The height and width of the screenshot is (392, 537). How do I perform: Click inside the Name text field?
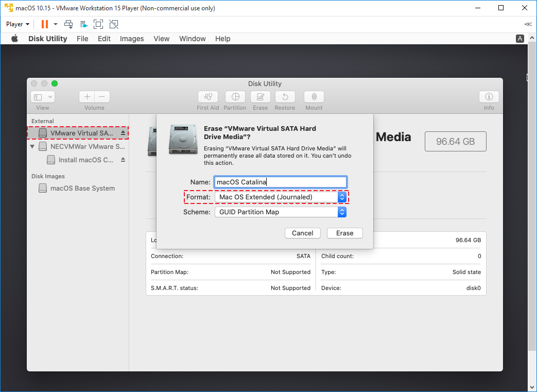coord(280,181)
